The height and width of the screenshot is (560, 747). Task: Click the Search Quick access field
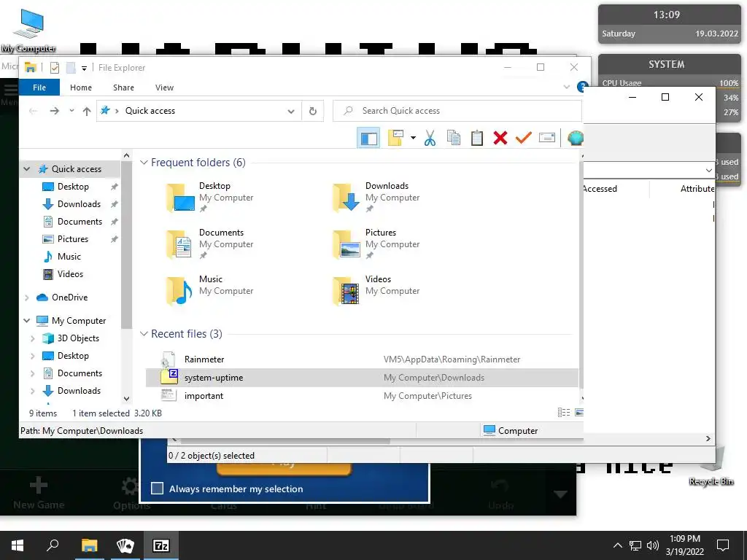click(457, 111)
